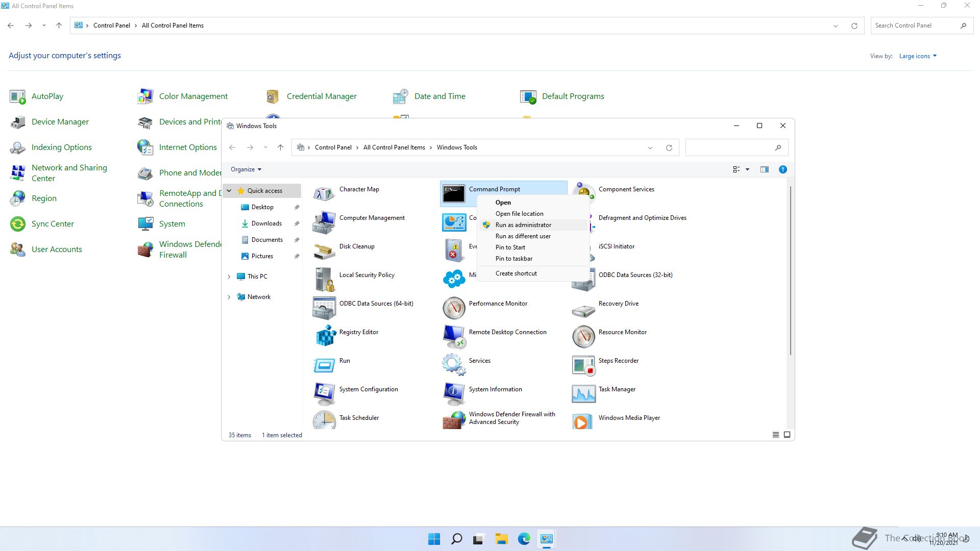Image resolution: width=980 pixels, height=551 pixels.
Task: Switch to large icons view in status bar
Action: point(787,435)
